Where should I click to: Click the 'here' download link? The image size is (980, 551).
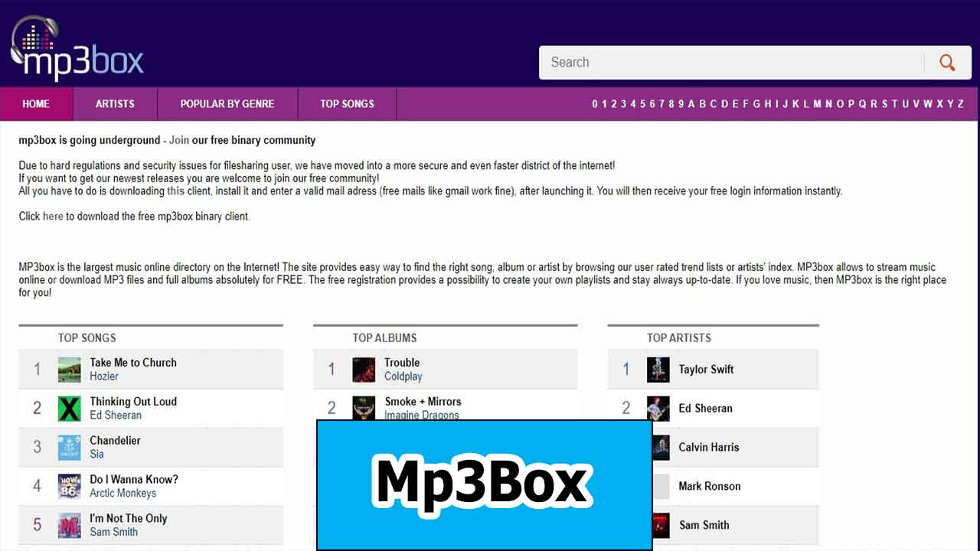[x=53, y=217]
